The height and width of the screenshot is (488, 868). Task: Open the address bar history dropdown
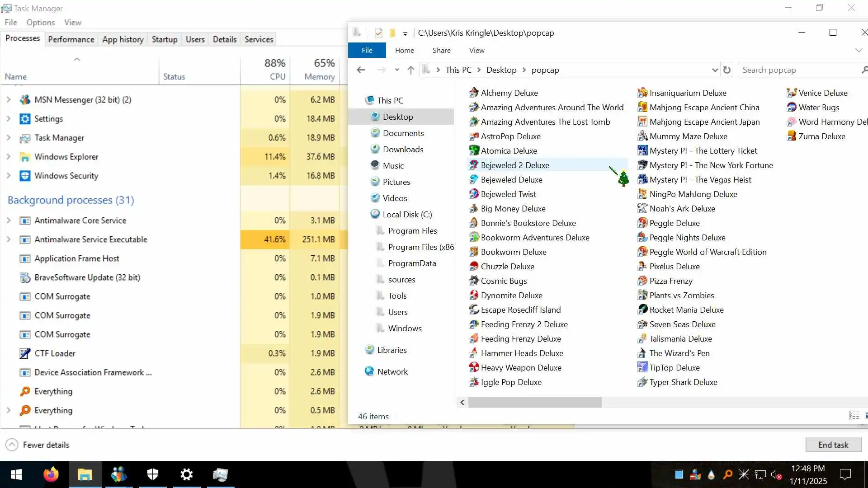tap(714, 70)
